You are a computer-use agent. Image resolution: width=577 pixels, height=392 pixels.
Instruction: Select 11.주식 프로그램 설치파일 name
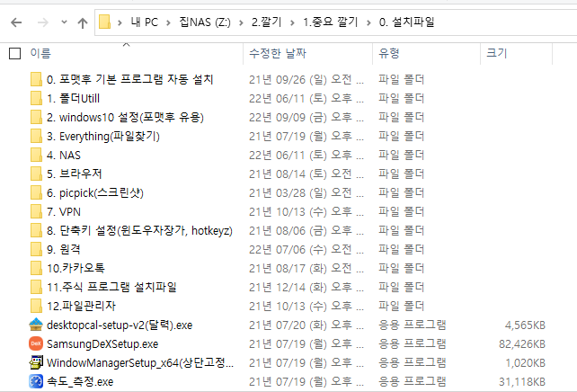111,287
